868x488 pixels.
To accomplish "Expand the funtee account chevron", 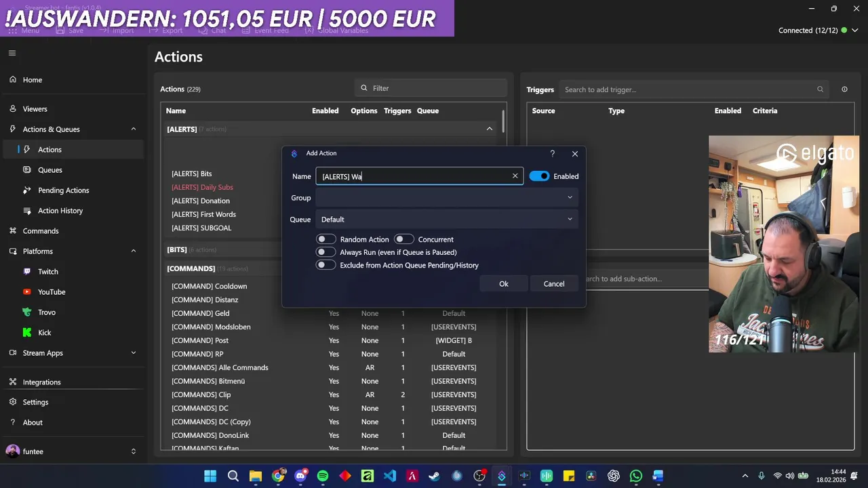I will [x=133, y=451].
